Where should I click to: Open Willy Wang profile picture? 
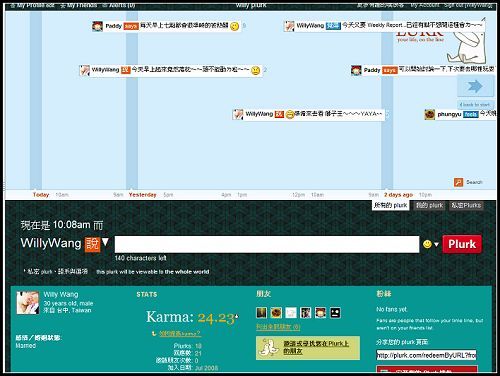28,303
